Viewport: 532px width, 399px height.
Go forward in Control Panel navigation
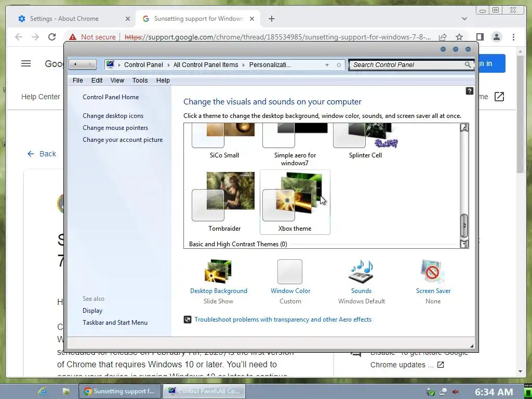(89, 64)
